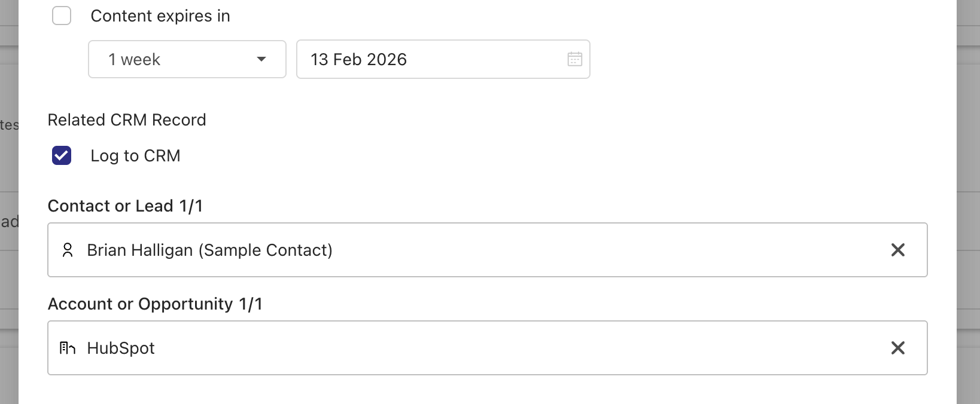This screenshot has width=980, height=404.
Task: Click the company building icon beside HubSpot
Action: pyautogui.click(x=68, y=348)
